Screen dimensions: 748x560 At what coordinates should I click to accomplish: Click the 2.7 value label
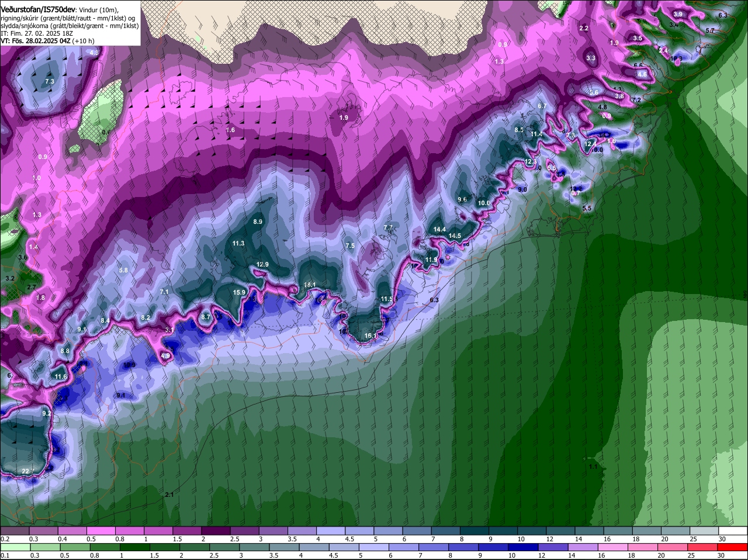click(x=32, y=287)
